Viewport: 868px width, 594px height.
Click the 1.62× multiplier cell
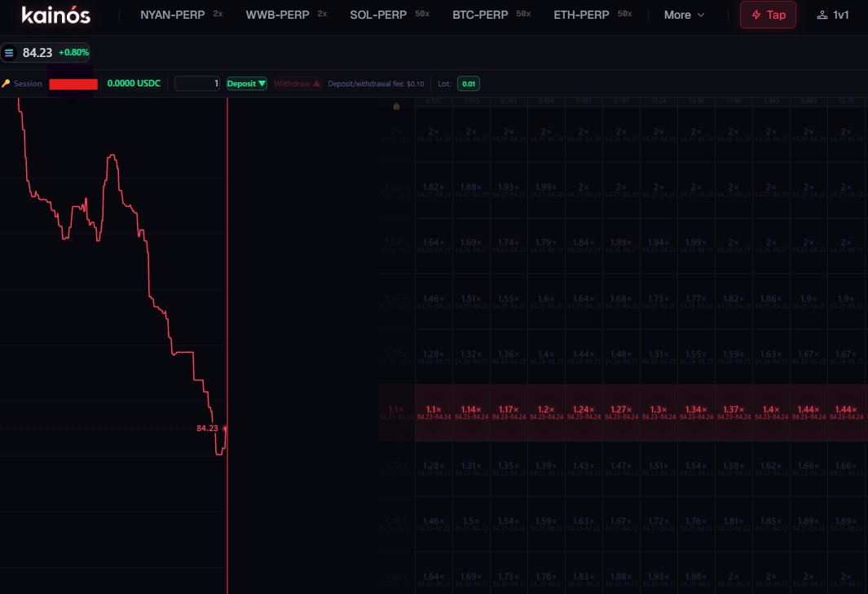pyautogui.click(x=771, y=469)
